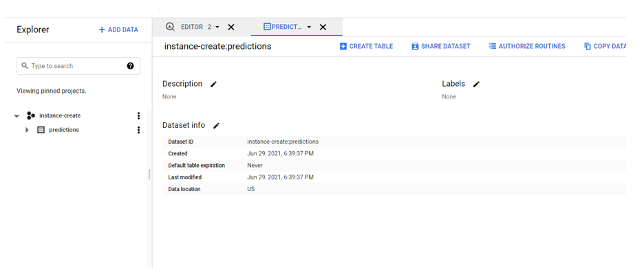
Task: Click Authorize Routines button
Action: point(527,46)
